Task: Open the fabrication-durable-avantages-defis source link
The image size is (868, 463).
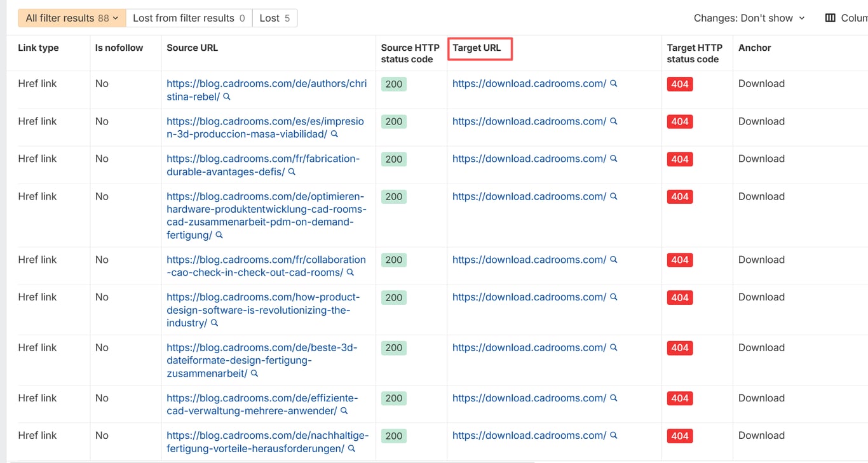Action: point(263,165)
